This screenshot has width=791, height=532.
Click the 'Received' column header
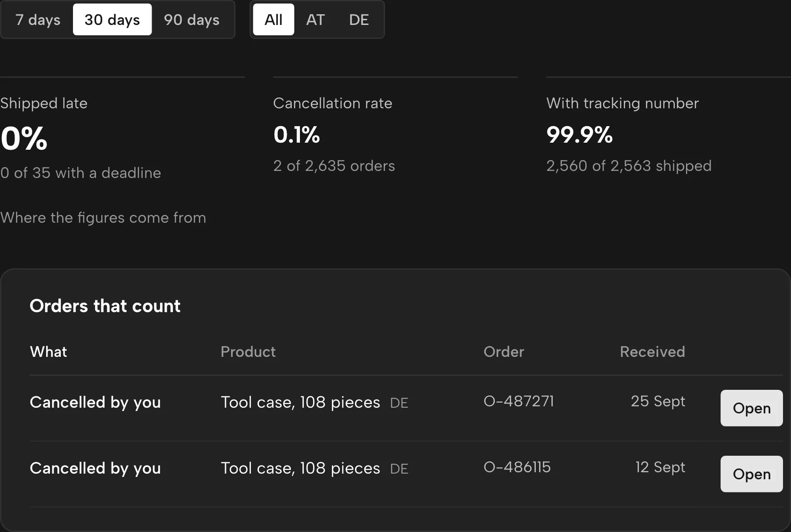coord(653,352)
